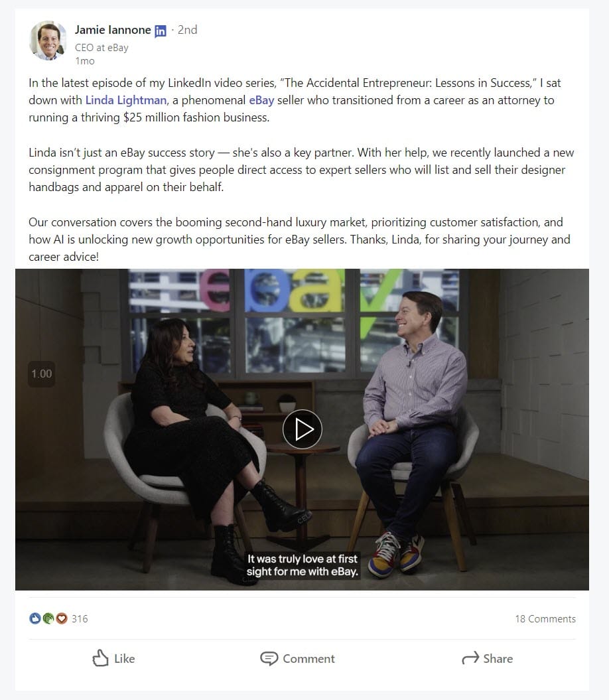Click the 2nd degree connection label

(x=187, y=30)
